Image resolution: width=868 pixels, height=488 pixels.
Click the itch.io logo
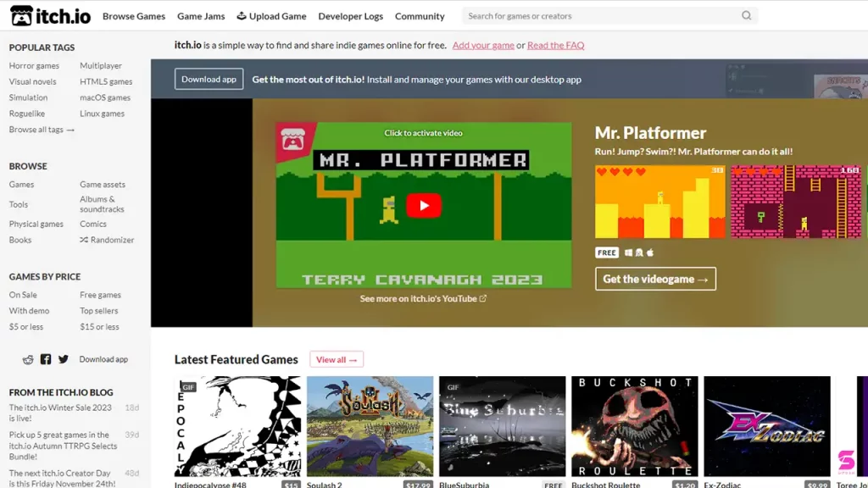(x=50, y=16)
